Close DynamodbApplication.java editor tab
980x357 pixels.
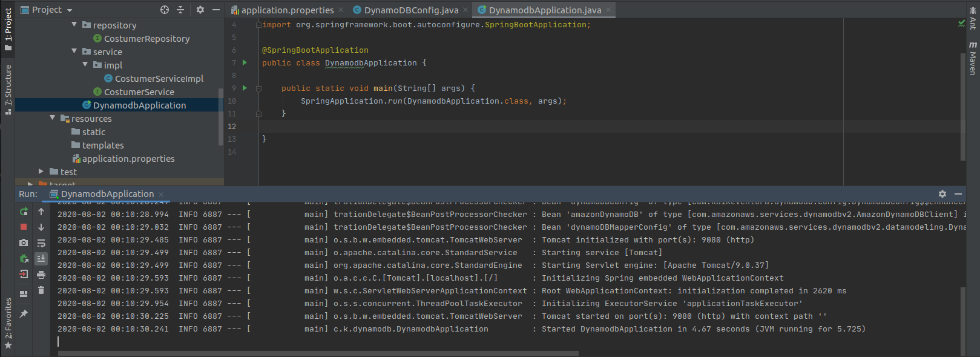tap(608, 10)
